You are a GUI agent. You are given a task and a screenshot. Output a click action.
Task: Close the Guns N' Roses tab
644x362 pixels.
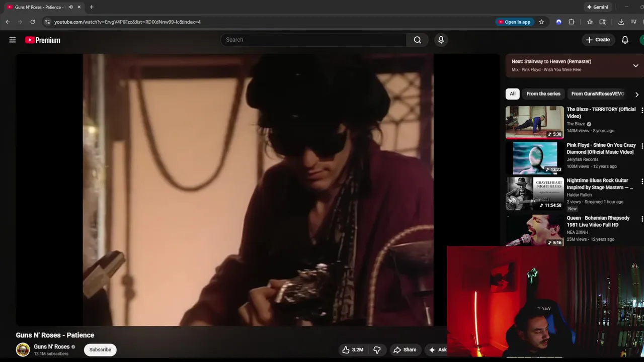pyautogui.click(x=79, y=7)
